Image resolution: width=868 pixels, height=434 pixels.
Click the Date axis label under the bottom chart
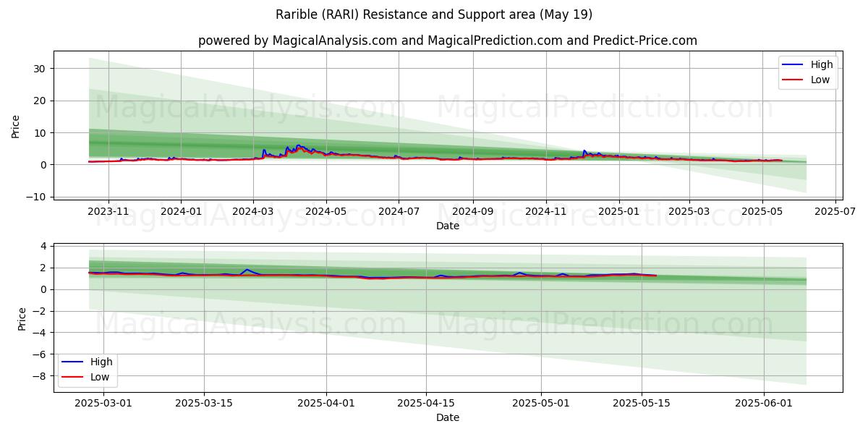(x=448, y=417)
